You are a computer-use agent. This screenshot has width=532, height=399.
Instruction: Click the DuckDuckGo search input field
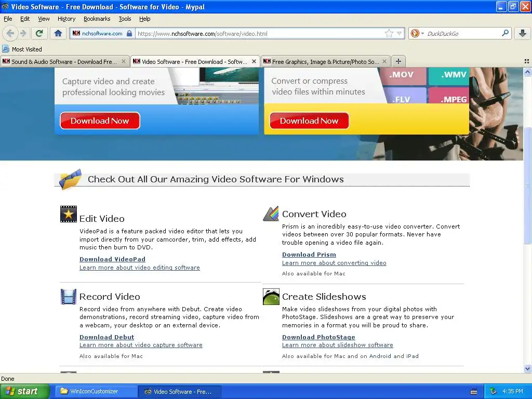[463, 33]
